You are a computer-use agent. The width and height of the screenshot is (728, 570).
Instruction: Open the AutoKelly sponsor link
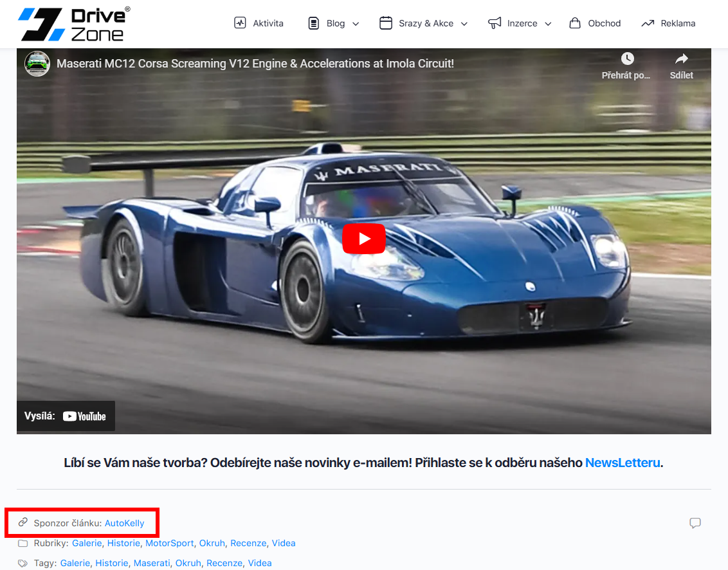[x=124, y=523]
